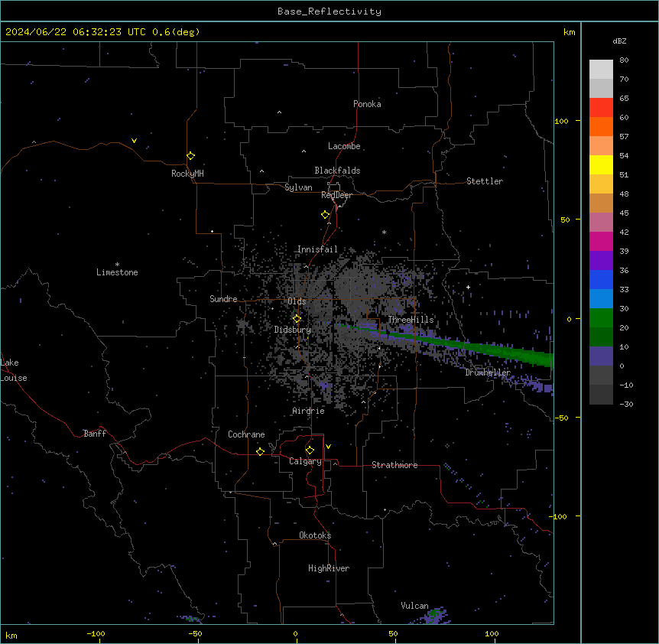Click the Banff label
The height and width of the screenshot is (644, 659).
pyautogui.click(x=95, y=434)
